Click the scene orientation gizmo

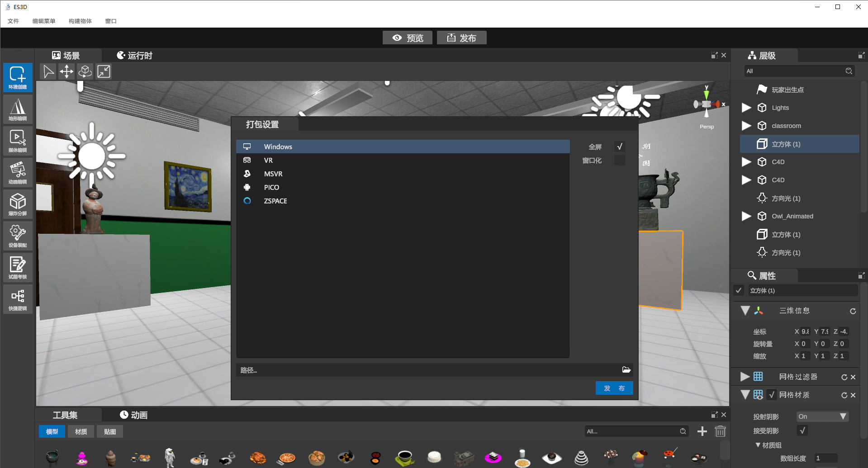point(707,104)
